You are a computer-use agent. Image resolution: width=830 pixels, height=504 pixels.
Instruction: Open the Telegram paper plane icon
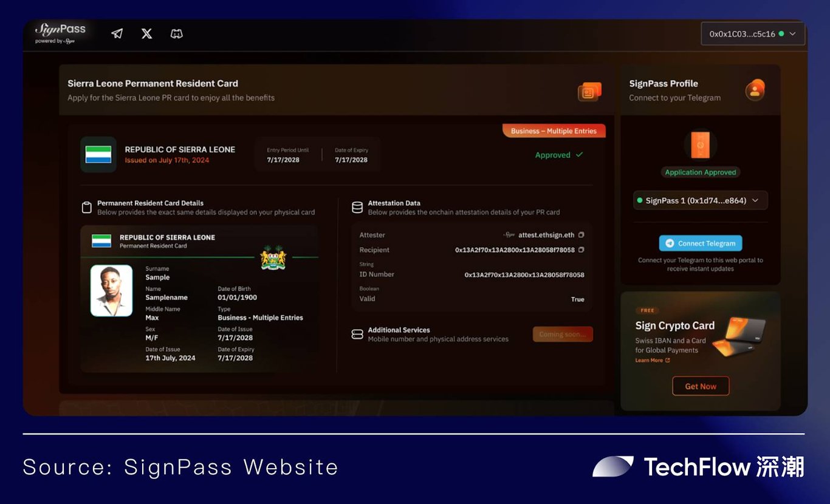pyautogui.click(x=117, y=34)
